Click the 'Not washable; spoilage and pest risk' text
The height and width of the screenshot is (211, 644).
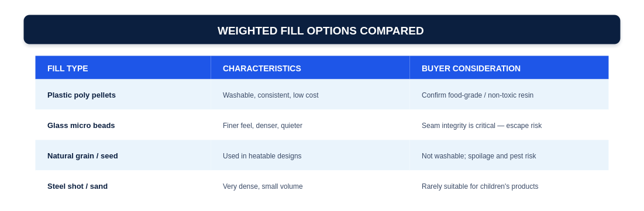pyautogui.click(x=478, y=156)
